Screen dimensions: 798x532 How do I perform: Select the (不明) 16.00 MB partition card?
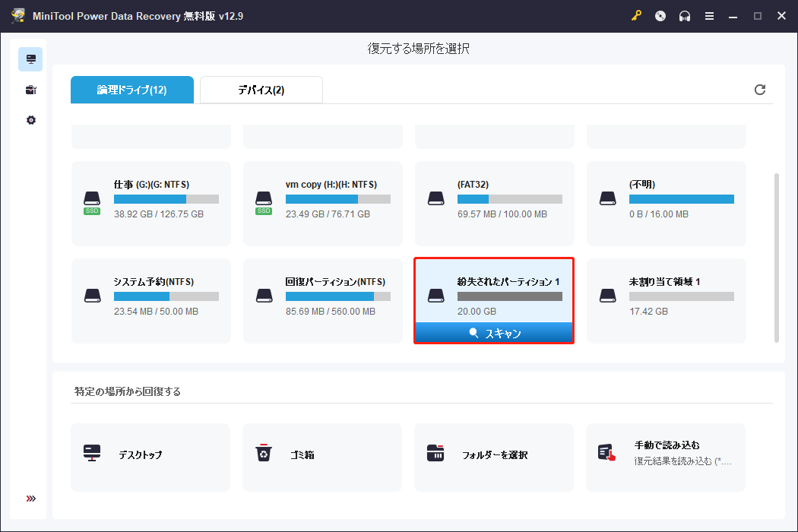coord(667,204)
